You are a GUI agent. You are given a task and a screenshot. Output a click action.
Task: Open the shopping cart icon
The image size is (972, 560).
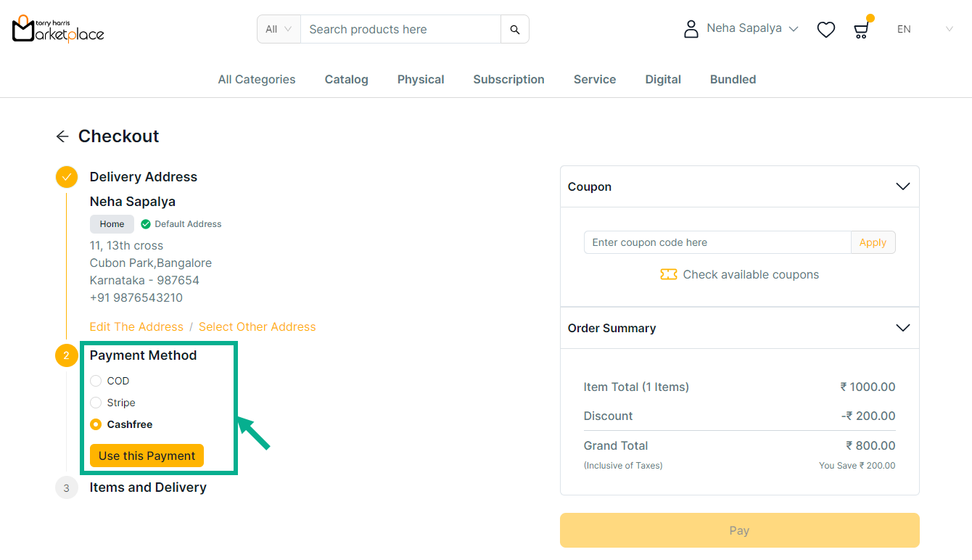coord(861,30)
